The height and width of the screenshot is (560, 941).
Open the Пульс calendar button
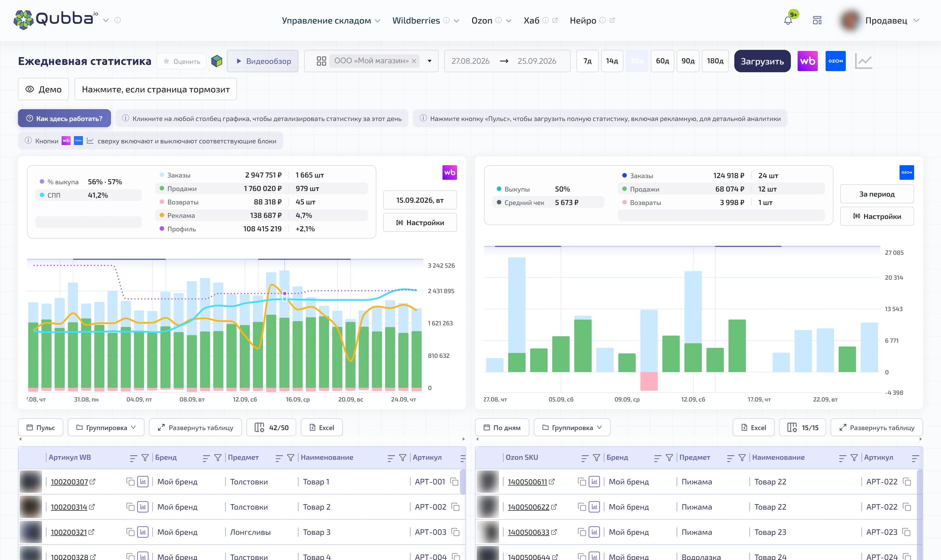pos(40,428)
